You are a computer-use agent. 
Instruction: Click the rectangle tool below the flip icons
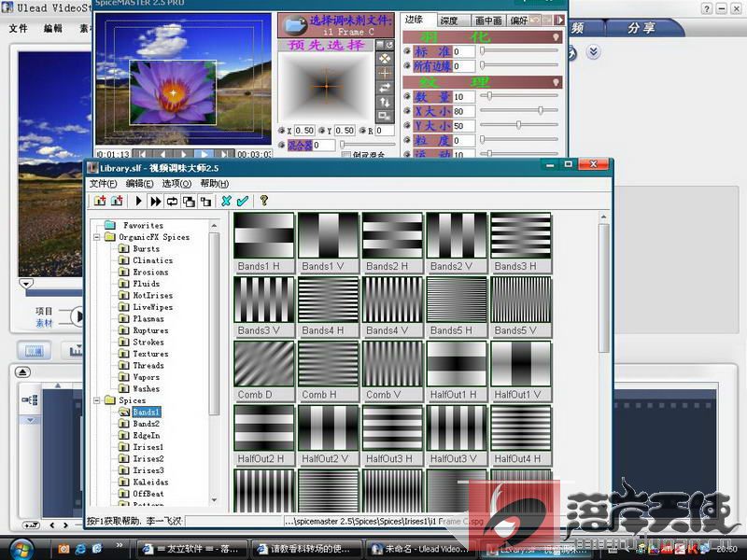click(x=384, y=116)
